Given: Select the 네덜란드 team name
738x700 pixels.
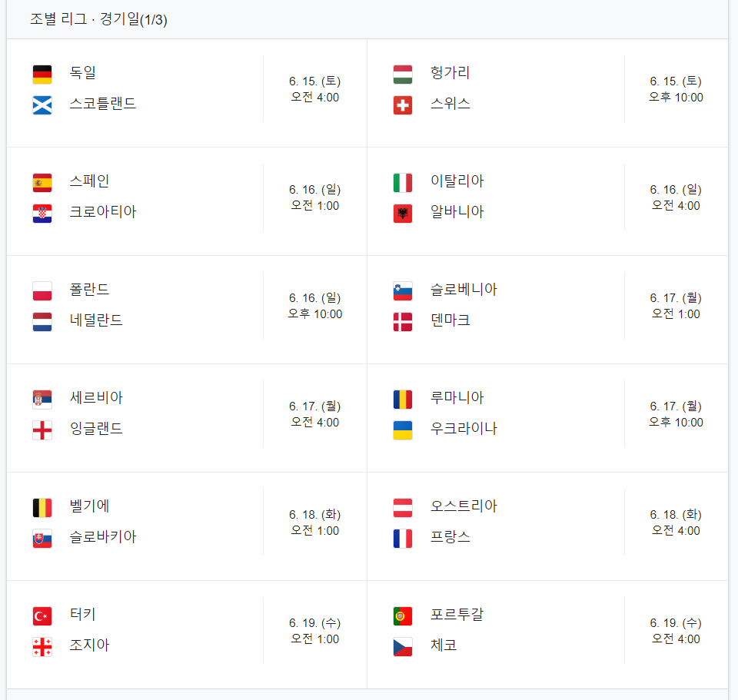Looking at the screenshot, I should click(96, 320).
